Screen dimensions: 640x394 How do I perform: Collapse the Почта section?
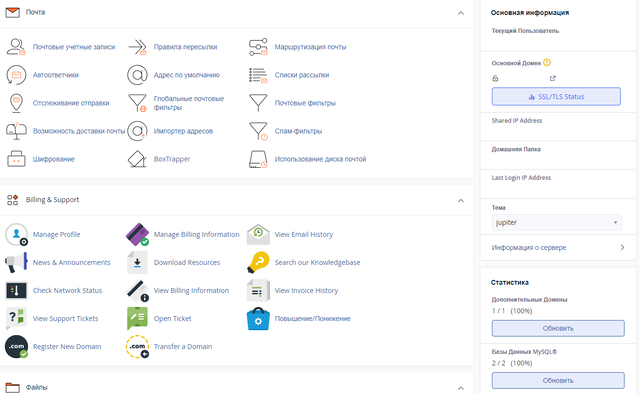[x=461, y=13]
